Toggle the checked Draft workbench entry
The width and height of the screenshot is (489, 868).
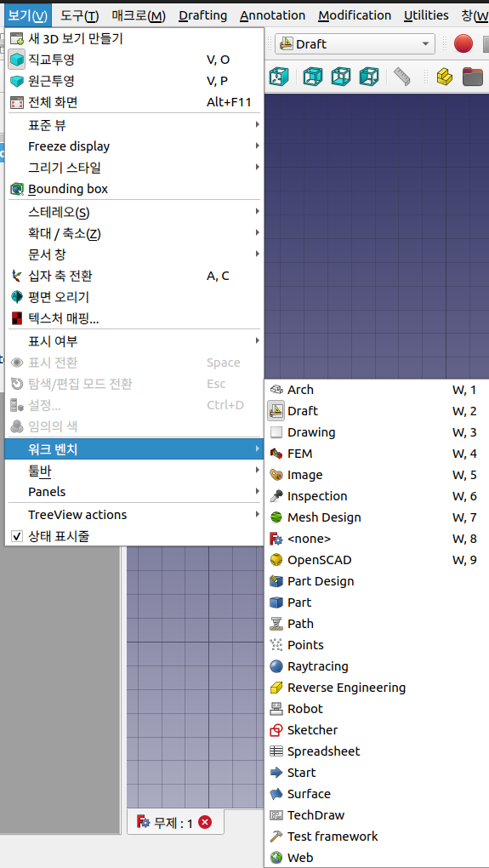(376, 411)
